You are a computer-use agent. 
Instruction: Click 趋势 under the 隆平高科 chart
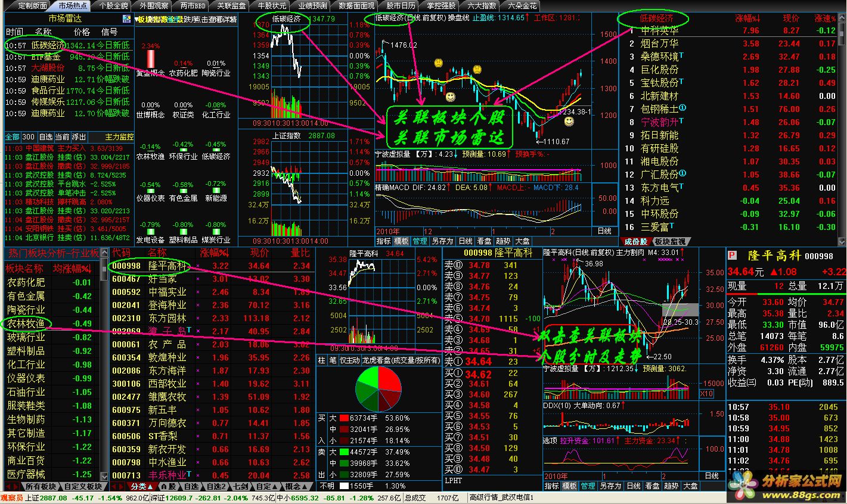(671, 486)
